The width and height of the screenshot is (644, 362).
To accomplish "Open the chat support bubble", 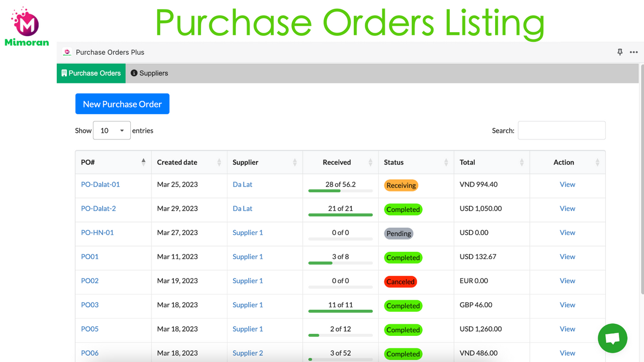I will click(x=612, y=338).
